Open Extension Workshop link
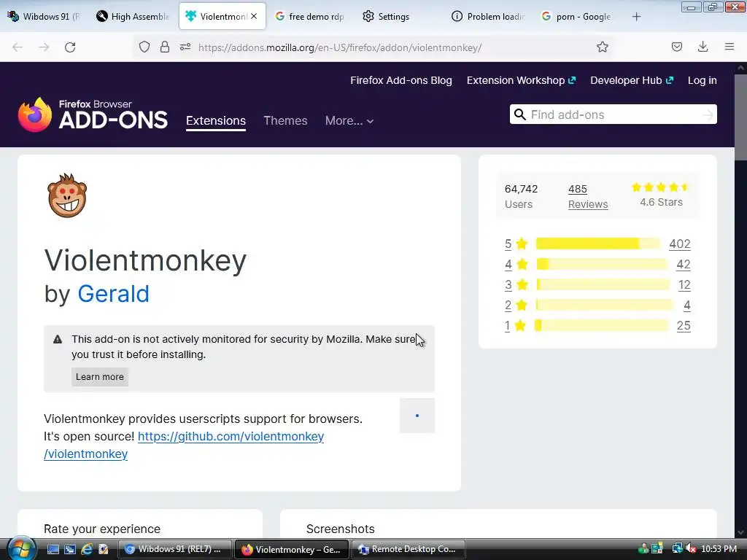This screenshot has width=747, height=560. [x=521, y=80]
